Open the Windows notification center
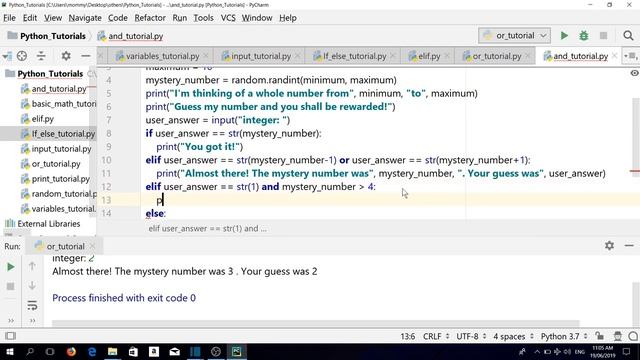The image size is (640, 360). point(627,351)
